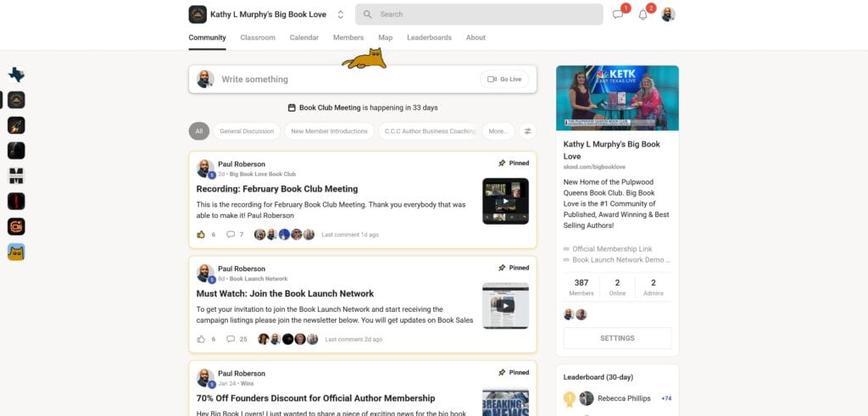Open the post filter settings icon
The height and width of the screenshot is (416, 868).
[528, 131]
